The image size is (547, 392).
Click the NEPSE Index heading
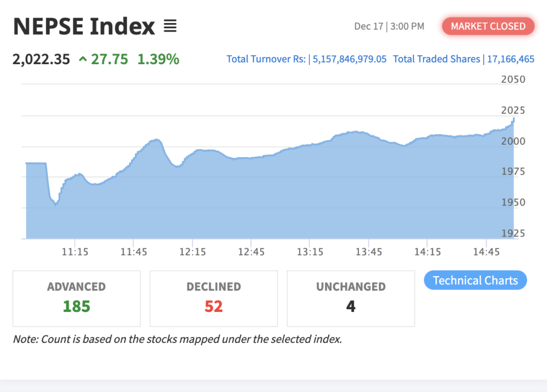click(x=84, y=26)
